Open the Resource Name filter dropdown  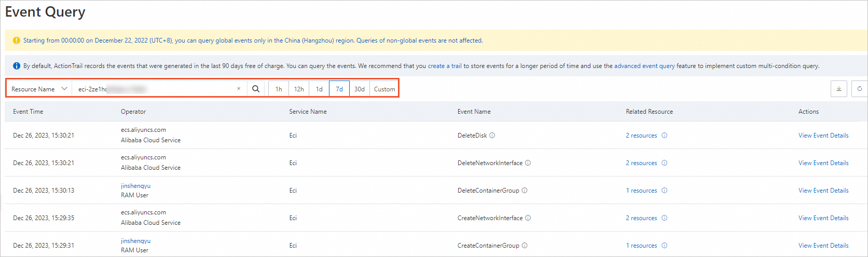(x=39, y=89)
